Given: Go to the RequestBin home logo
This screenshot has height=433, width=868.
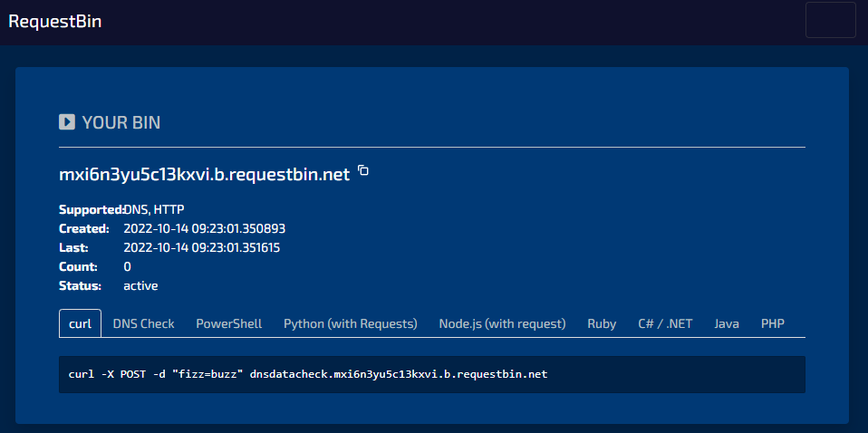Looking at the screenshot, I should click(x=54, y=22).
